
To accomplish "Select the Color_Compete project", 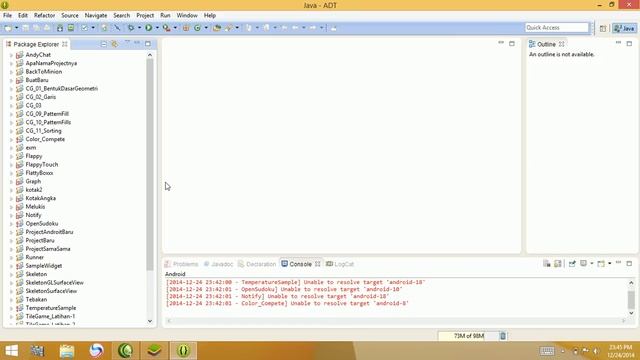I will (45, 139).
